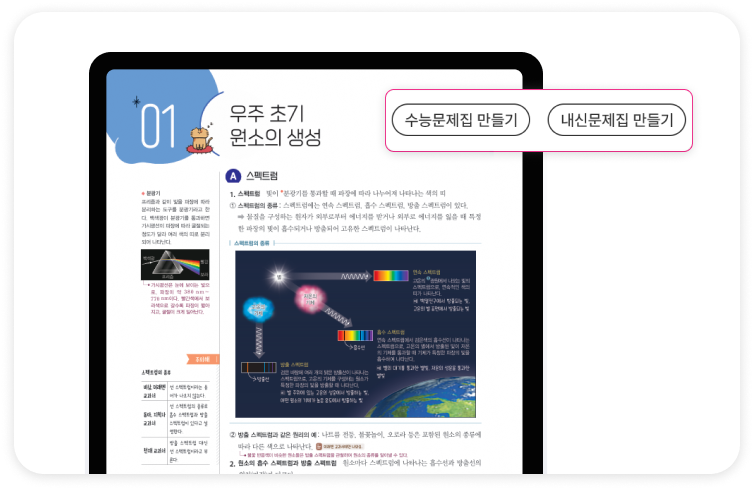Click the 우주 초기 원소의 생성 title
Screen dimensions: 754x490
pyautogui.click(x=275, y=124)
